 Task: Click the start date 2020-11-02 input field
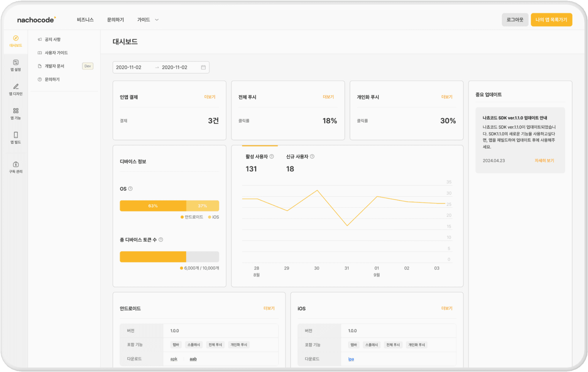[x=129, y=67]
